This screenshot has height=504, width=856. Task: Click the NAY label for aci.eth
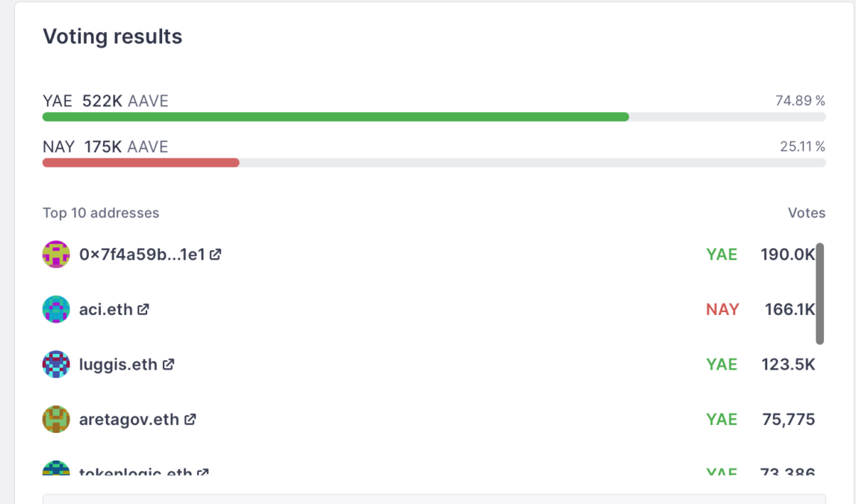[x=722, y=309]
